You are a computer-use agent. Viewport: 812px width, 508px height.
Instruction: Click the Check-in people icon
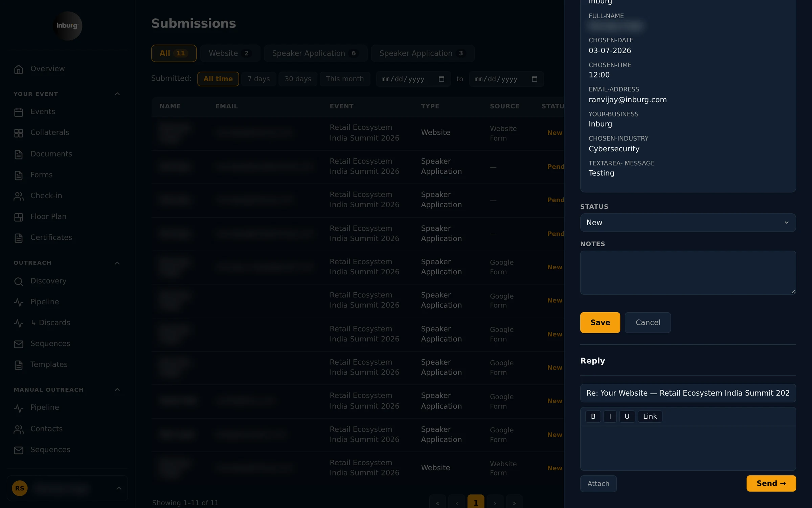pos(19,196)
